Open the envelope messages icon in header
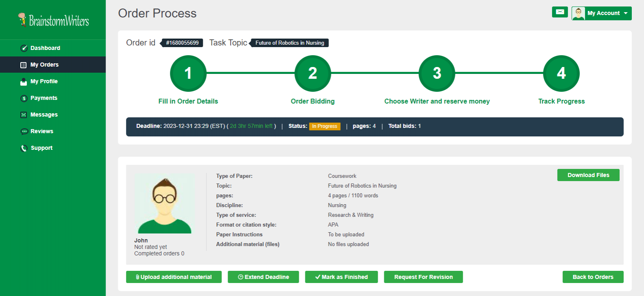Screen dimensions: 644x296 coord(560,12)
